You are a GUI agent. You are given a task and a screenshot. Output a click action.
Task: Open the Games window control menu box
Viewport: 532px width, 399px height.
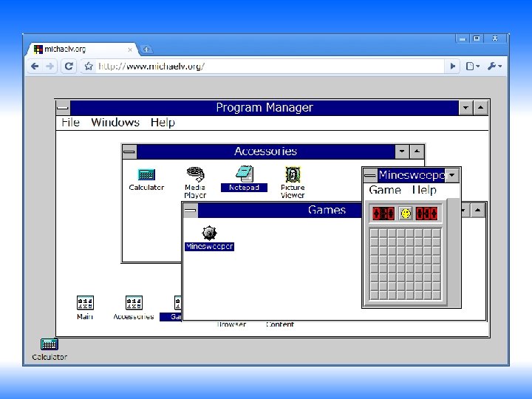191,211
